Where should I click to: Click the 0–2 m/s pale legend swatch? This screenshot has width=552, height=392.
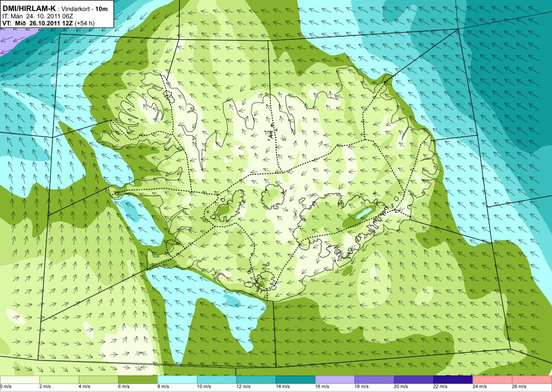click(19, 380)
